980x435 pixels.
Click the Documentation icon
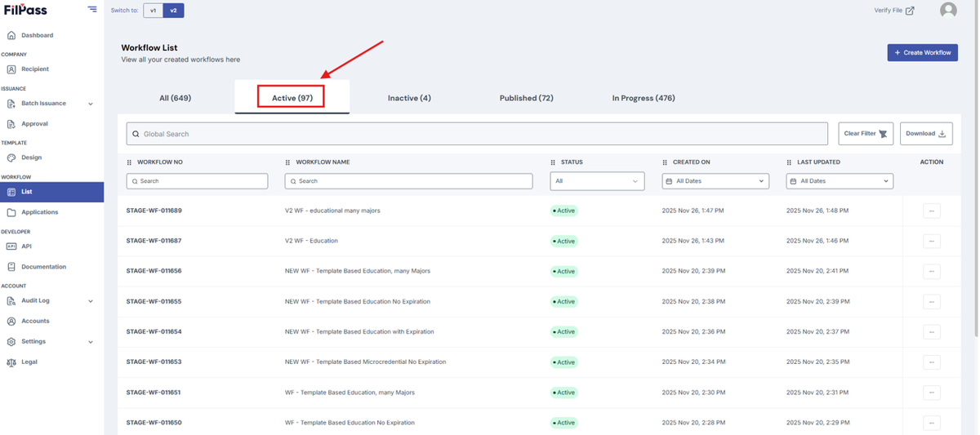[11, 267]
